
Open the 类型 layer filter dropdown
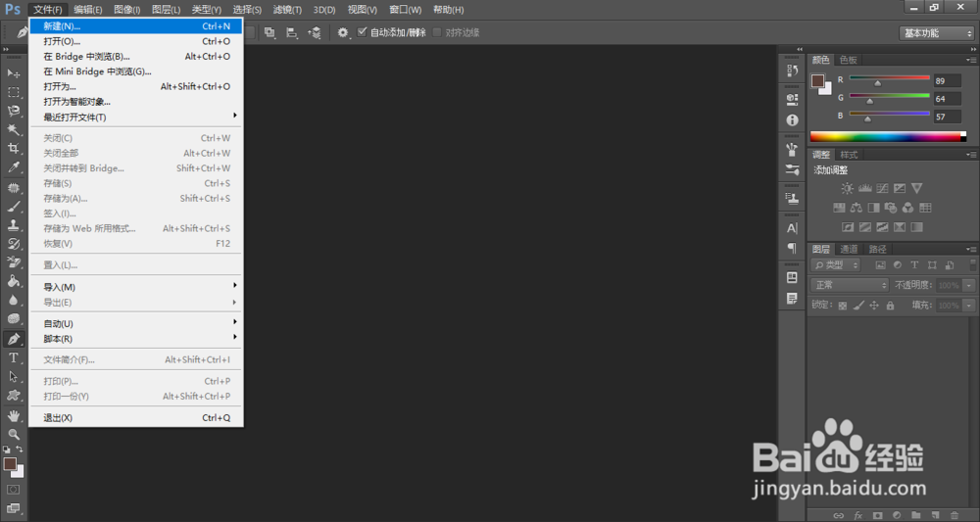click(836, 265)
